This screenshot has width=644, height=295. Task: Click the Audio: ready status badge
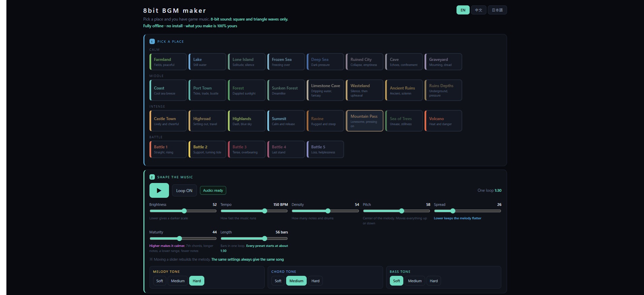pyautogui.click(x=213, y=190)
